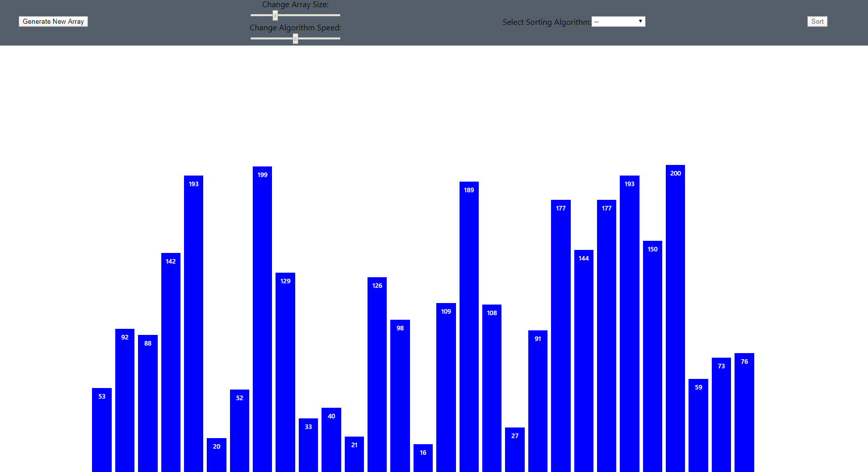Click the bar labeled 91
Image resolution: width=868 pixels, height=472 pixels.
coord(538,401)
